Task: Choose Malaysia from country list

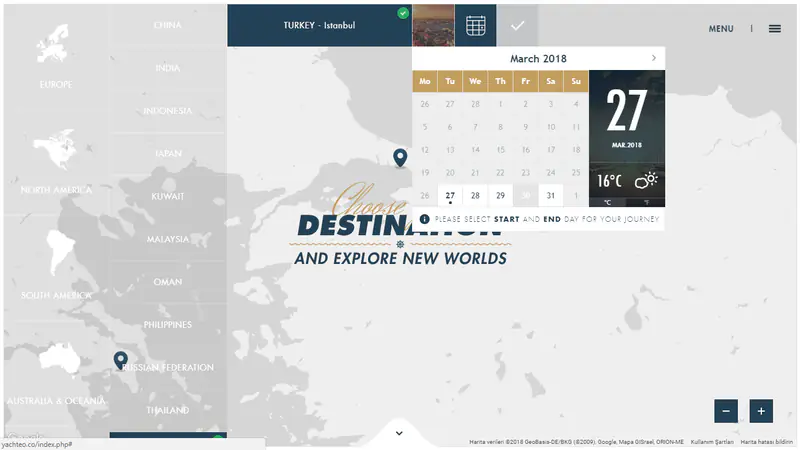Action: [x=167, y=239]
